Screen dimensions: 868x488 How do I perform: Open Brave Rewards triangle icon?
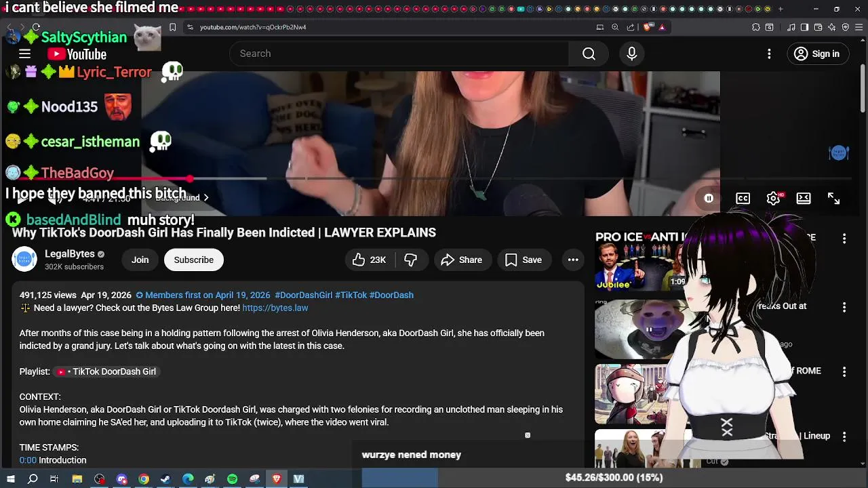(662, 27)
